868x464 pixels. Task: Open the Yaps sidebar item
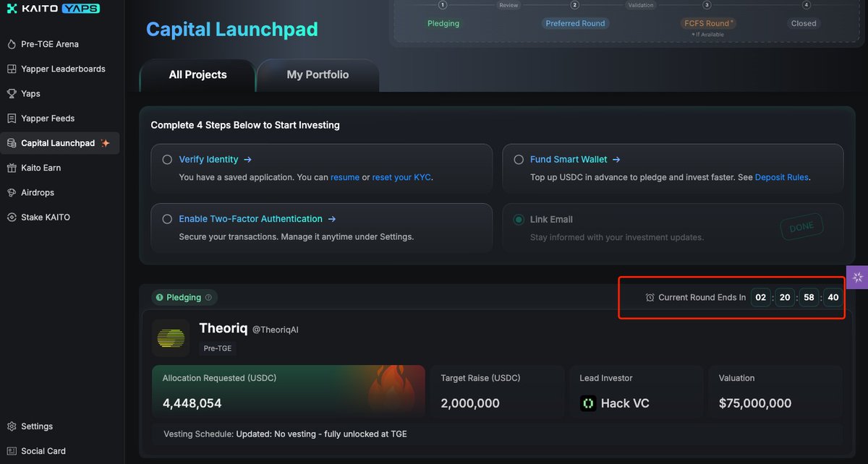pos(30,93)
